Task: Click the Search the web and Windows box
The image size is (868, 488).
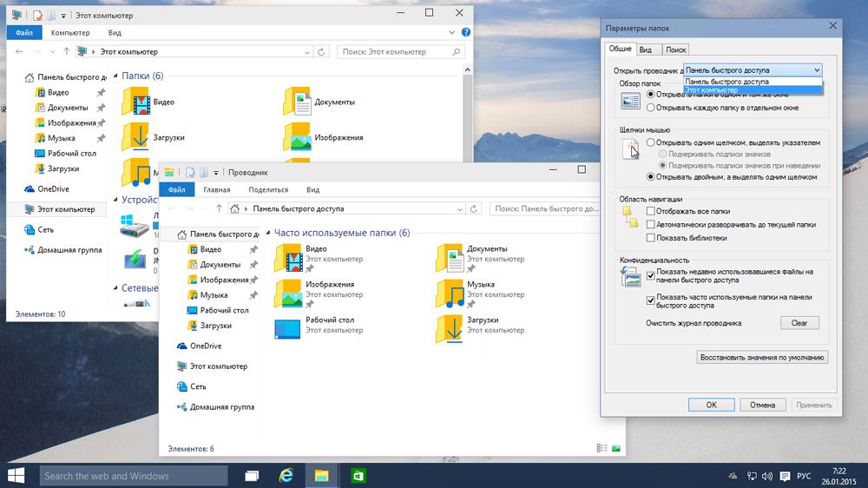Action: point(134,475)
